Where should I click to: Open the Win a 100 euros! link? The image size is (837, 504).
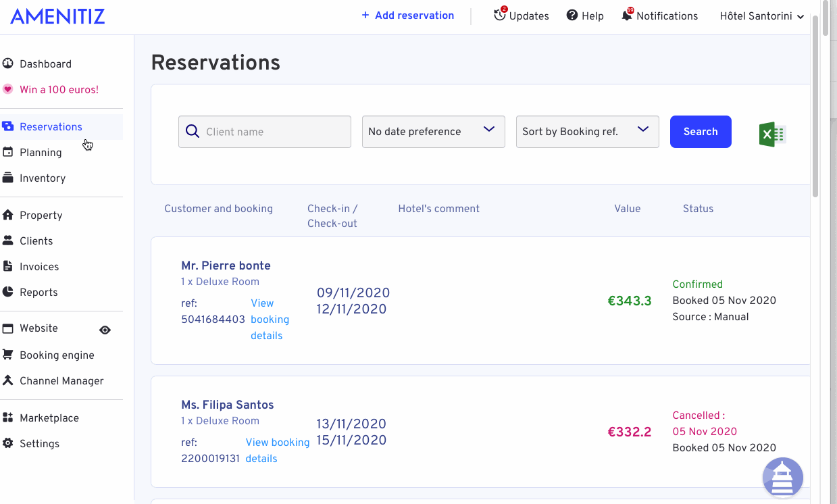[x=59, y=90]
